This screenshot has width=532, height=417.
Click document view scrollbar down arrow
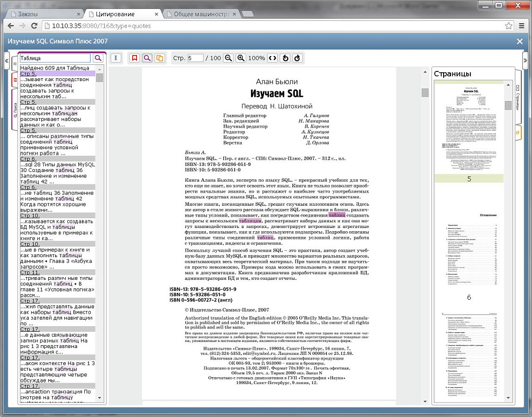click(425, 402)
